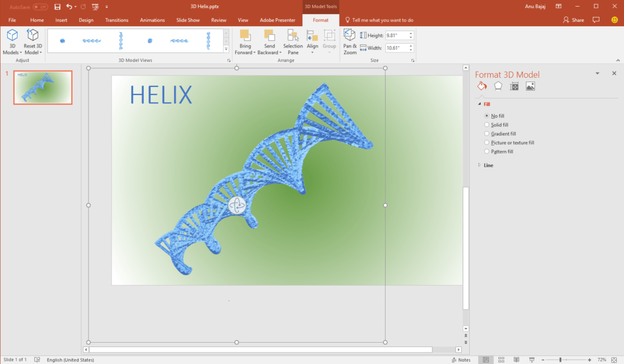Collapse the ribbon with the chevron

(x=618, y=60)
